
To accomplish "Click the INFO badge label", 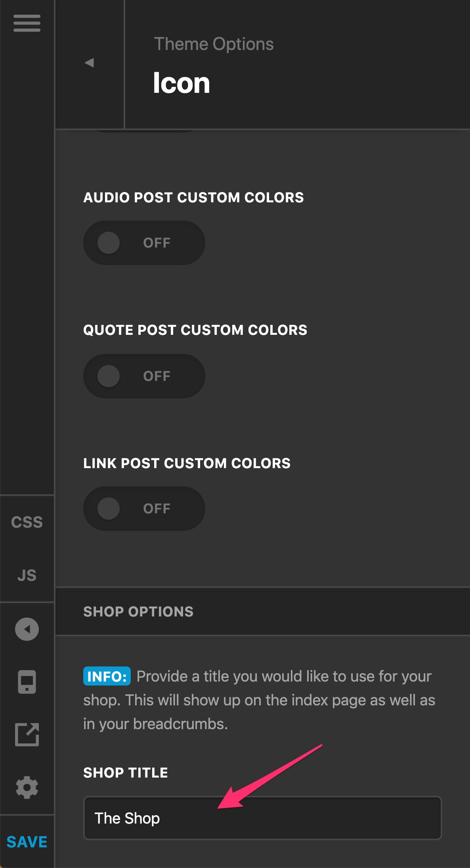I will [107, 676].
